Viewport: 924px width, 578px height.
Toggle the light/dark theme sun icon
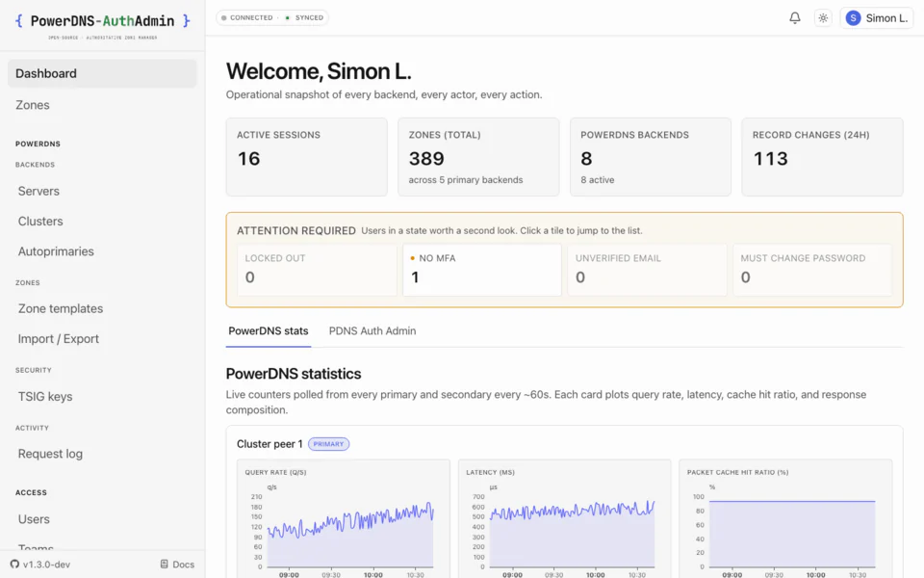click(823, 17)
